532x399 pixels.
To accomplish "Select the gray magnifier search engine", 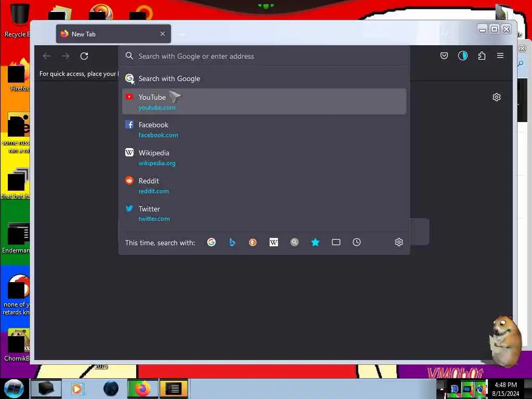I will coord(294,242).
